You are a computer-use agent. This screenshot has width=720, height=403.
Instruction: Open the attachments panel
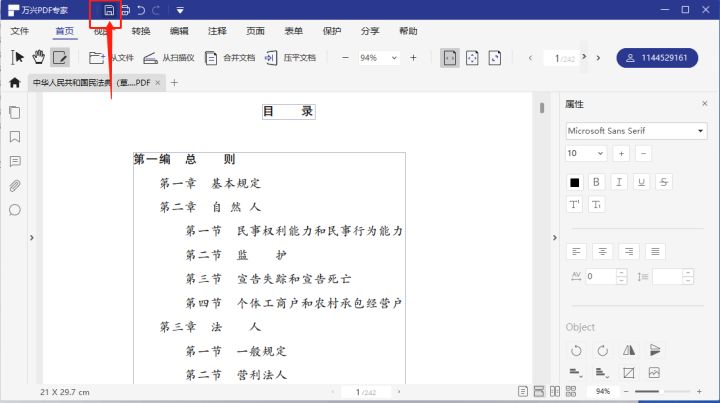[x=15, y=186]
